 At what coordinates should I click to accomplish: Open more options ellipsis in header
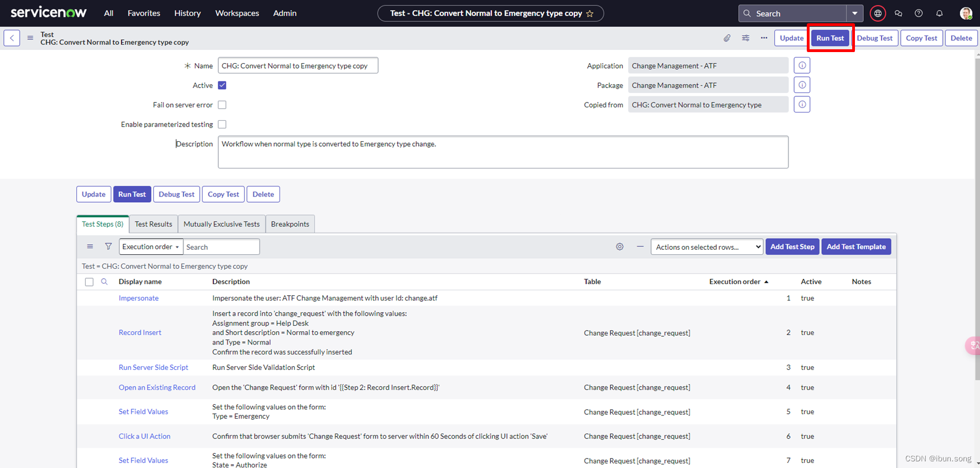coord(764,38)
